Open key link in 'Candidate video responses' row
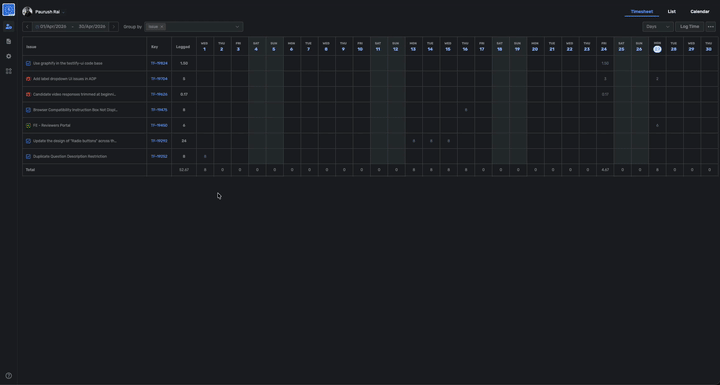The image size is (720, 385). click(159, 95)
